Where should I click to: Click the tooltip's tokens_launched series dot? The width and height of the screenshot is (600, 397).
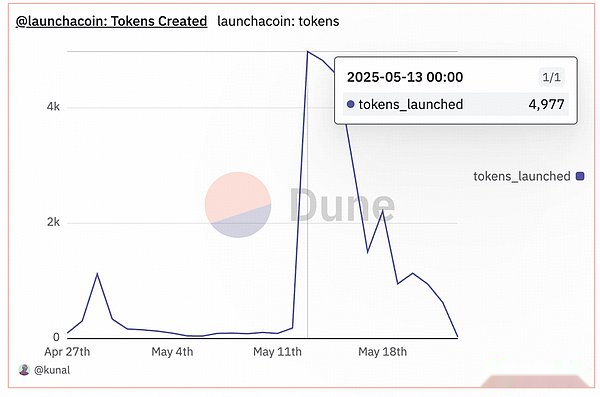[x=351, y=104]
